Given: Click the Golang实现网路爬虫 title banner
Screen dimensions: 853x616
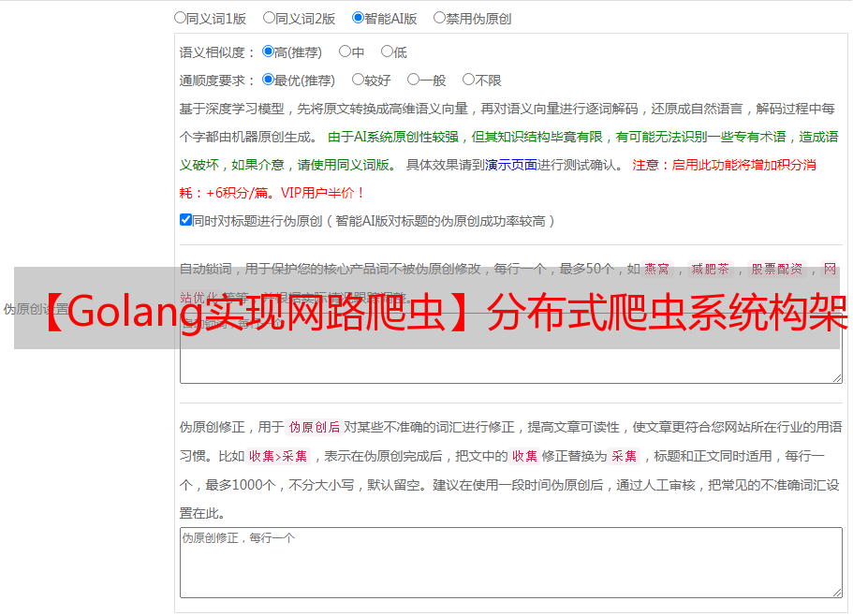Looking at the screenshot, I should coord(427,308).
